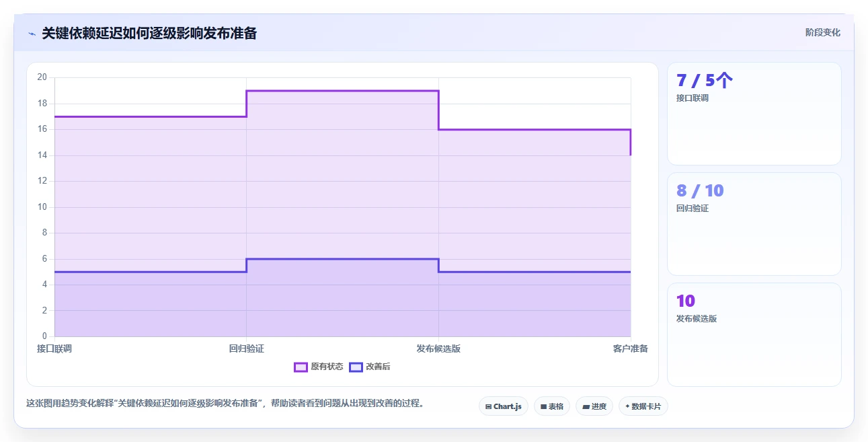Viewport: 868px width, 442px height.
Task: Click the y-axis label 10
Action: [x=42, y=207]
